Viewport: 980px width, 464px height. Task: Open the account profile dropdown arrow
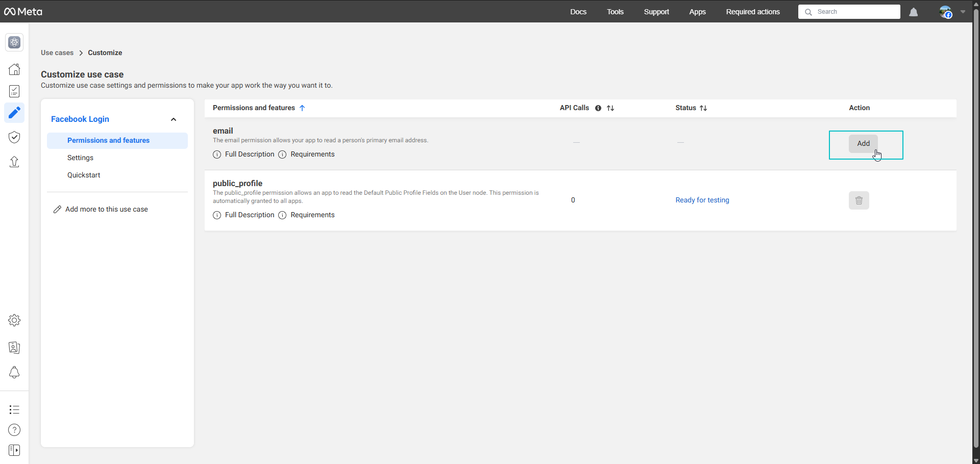963,12
